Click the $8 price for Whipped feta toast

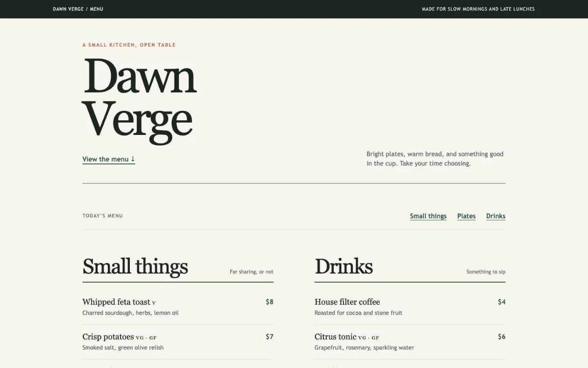coord(269,302)
